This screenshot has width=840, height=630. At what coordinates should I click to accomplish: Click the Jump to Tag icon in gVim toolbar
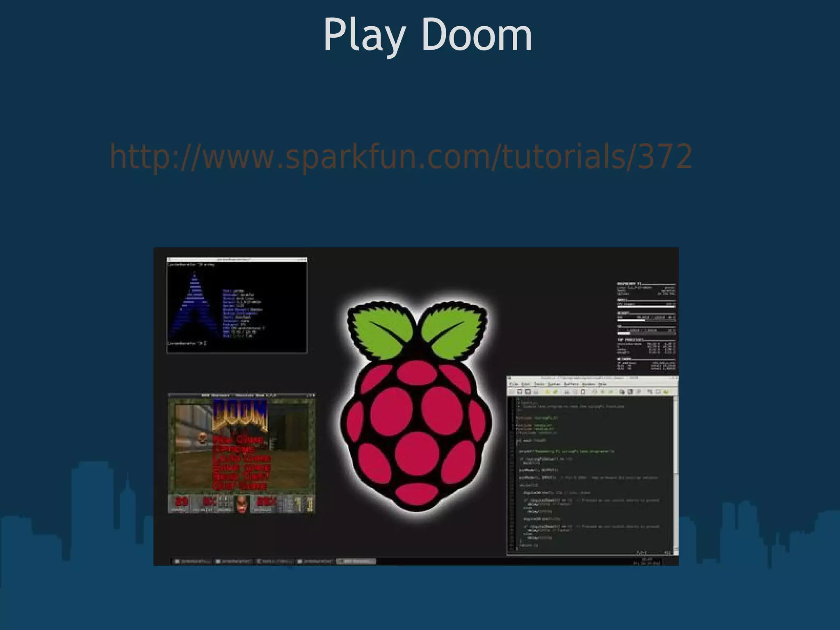pos(666,392)
